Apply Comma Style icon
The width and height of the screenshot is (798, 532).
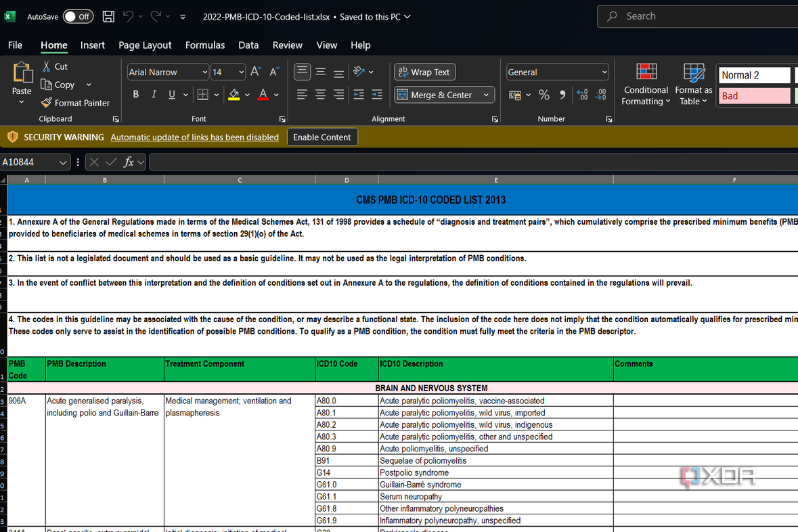point(562,95)
